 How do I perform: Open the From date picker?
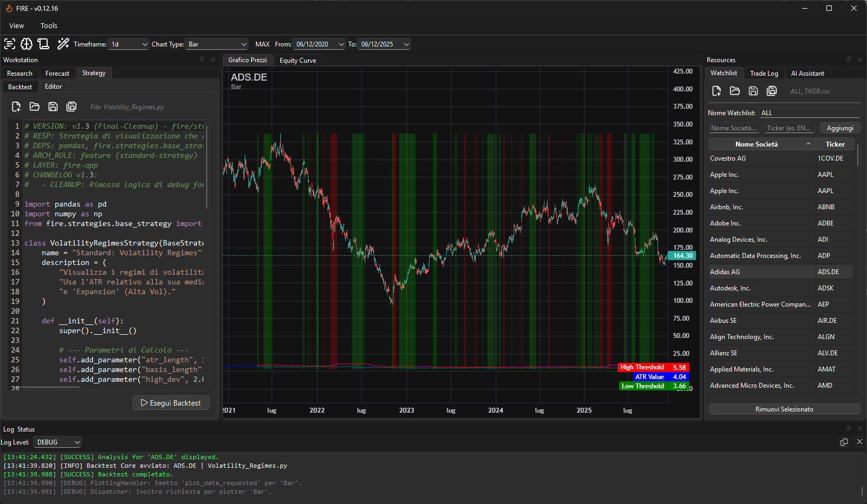319,44
